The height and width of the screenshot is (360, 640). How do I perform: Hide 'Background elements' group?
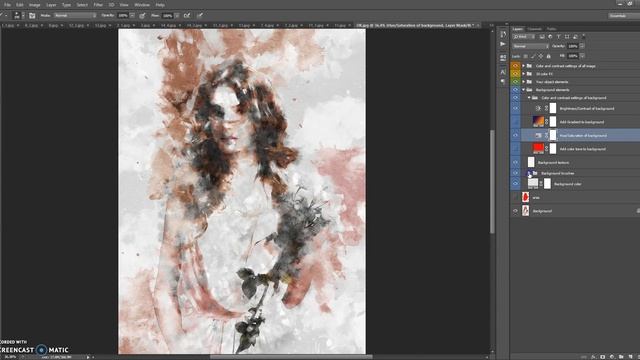click(x=516, y=90)
